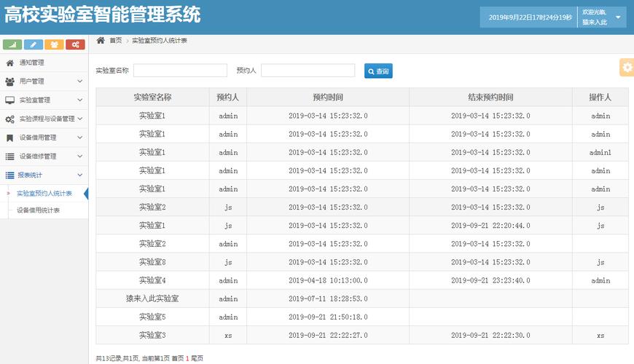This screenshot has height=364, width=634.
Task: Open the 通知管理 menu item
Action: pos(44,63)
